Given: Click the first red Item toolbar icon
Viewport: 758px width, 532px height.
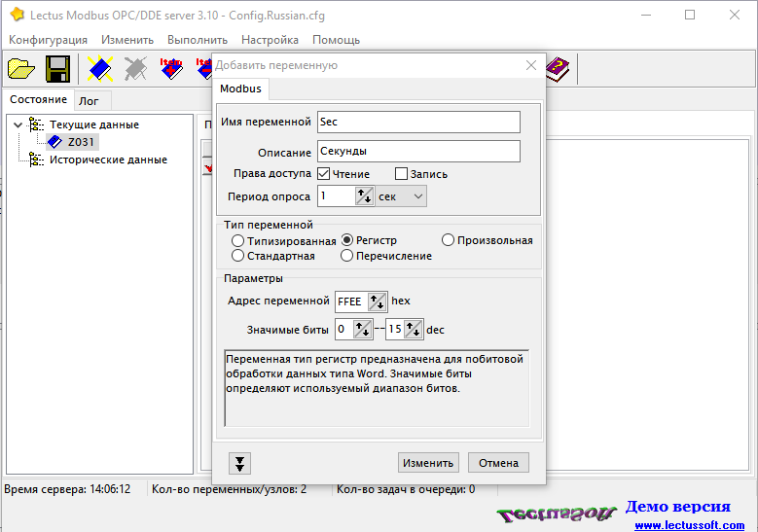Looking at the screenshot, I should click(171, 68).
